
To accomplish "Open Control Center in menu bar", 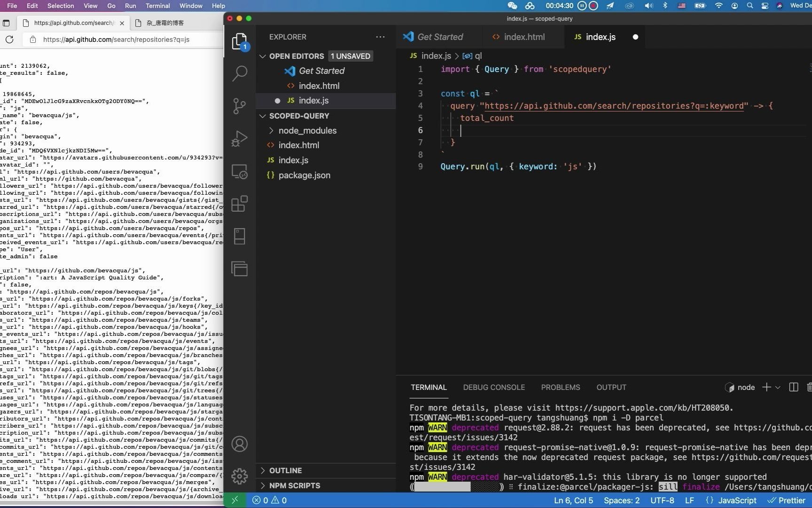I will 765,6.
